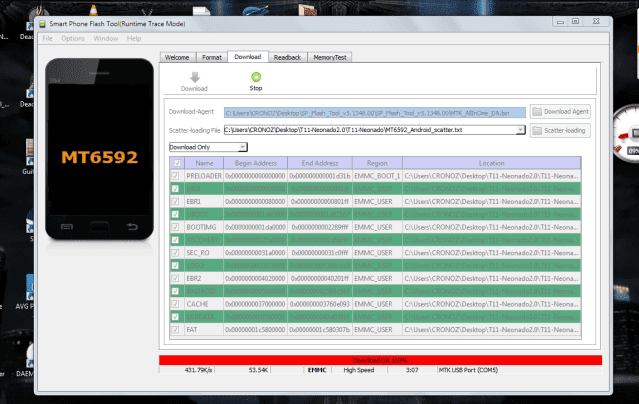The width and height of the screenshot is (639, 404).
Task: Toggle the USRDATA row checkbox
Action: pyautogui.click(x=175, y=317)
